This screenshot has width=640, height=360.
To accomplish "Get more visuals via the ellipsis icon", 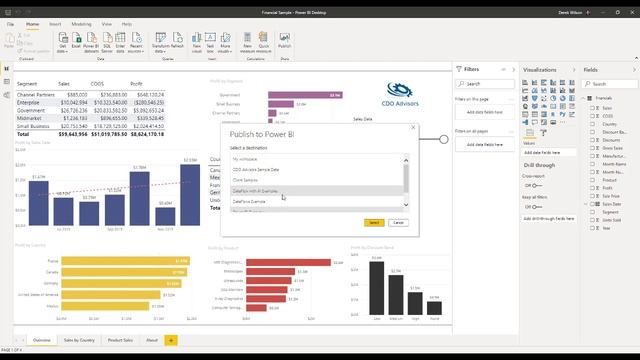I will point(562,122).
